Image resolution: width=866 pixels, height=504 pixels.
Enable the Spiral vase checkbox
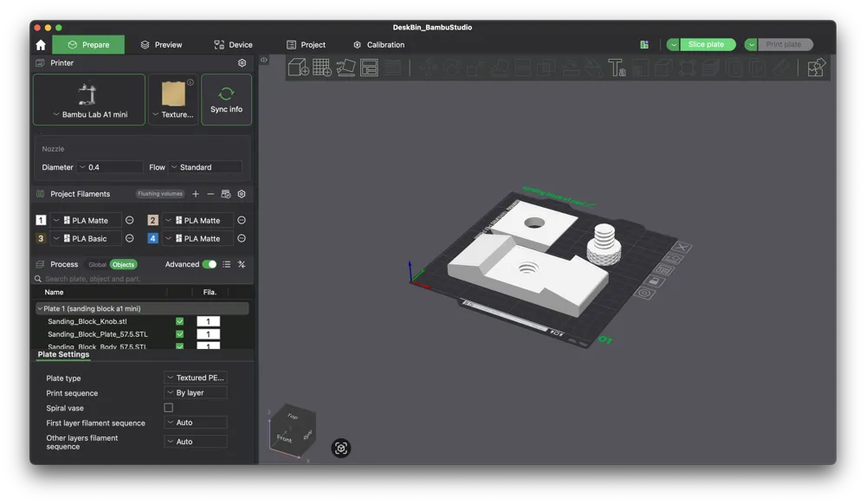pyautogui.click(x=168, y=407)
